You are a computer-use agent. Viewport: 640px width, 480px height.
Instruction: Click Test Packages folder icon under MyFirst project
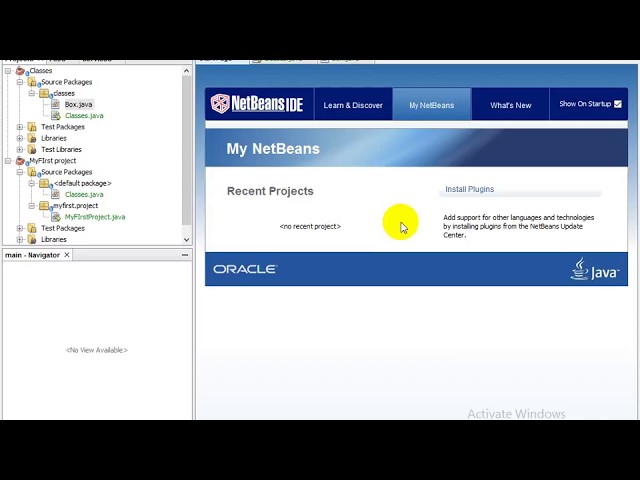32,228
